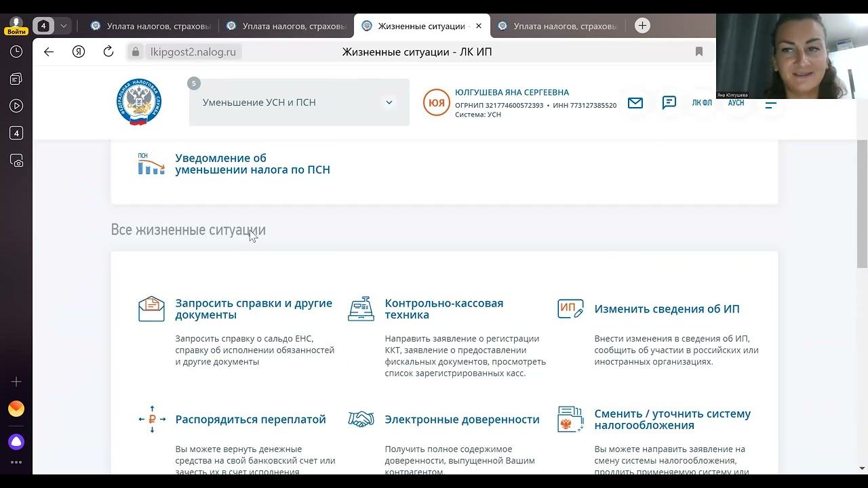Open Электронные доверенности section
This screenshot has width=868, height=488.
tap(462, 420)
